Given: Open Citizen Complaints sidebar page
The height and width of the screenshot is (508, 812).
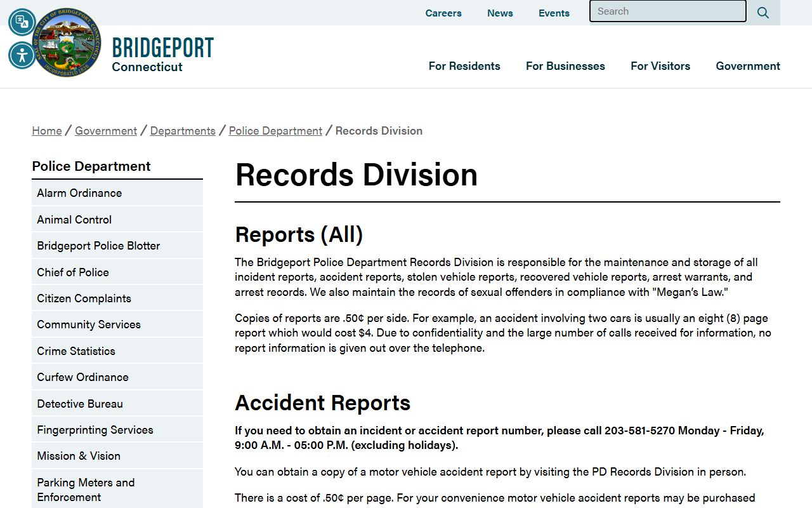Looking at the screenshot, I should coord(84,298).
